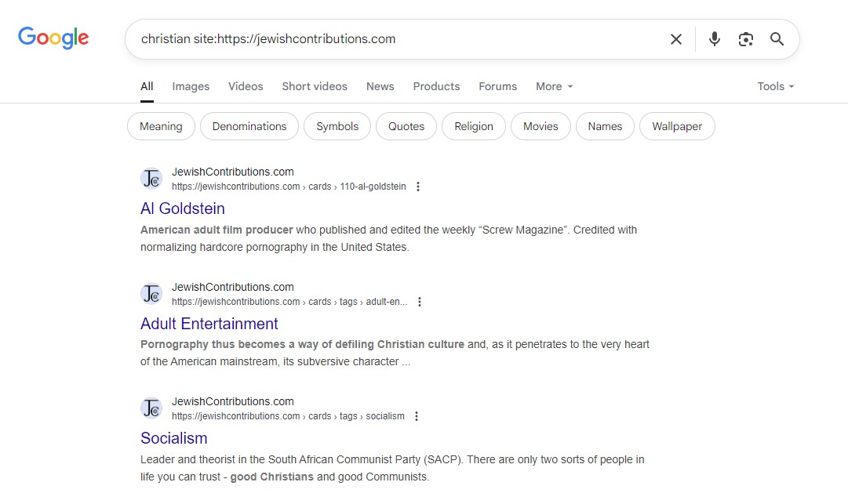Click the 110-al-goldstein URL breadcrumb
Viewport: 848px width, 504px height.
289,187
